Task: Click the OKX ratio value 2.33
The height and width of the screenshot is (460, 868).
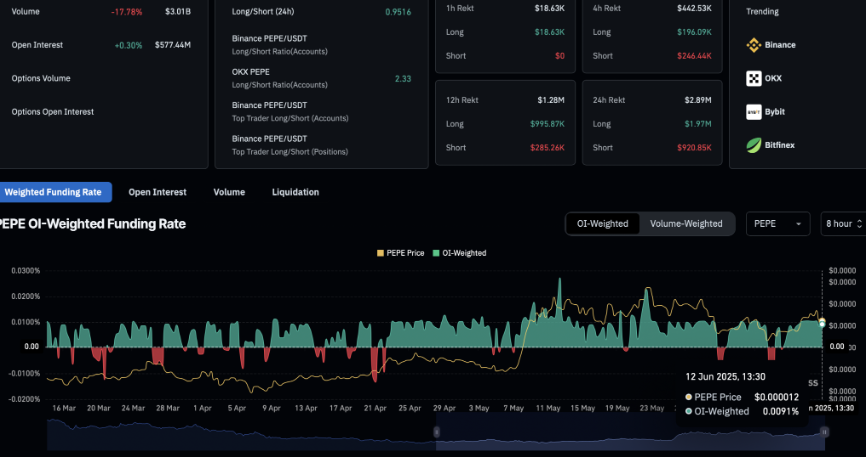Action: [x=402, y=79]
